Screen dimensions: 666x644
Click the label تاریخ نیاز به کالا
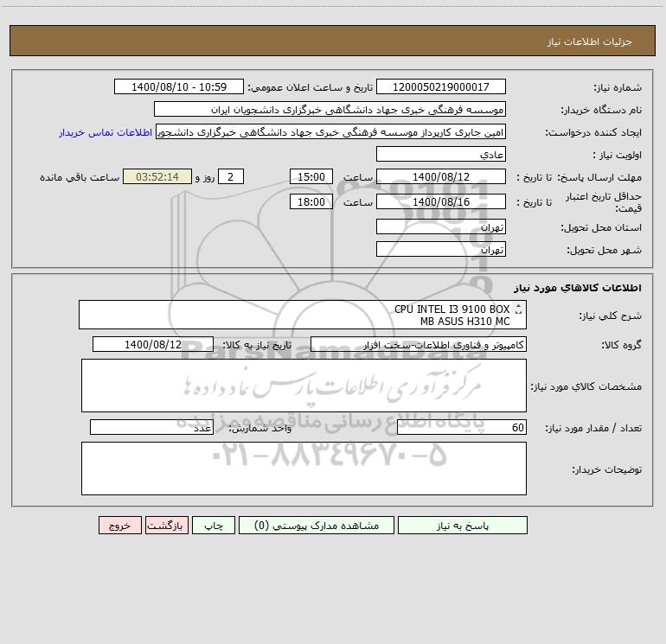[x=257, y=345]
